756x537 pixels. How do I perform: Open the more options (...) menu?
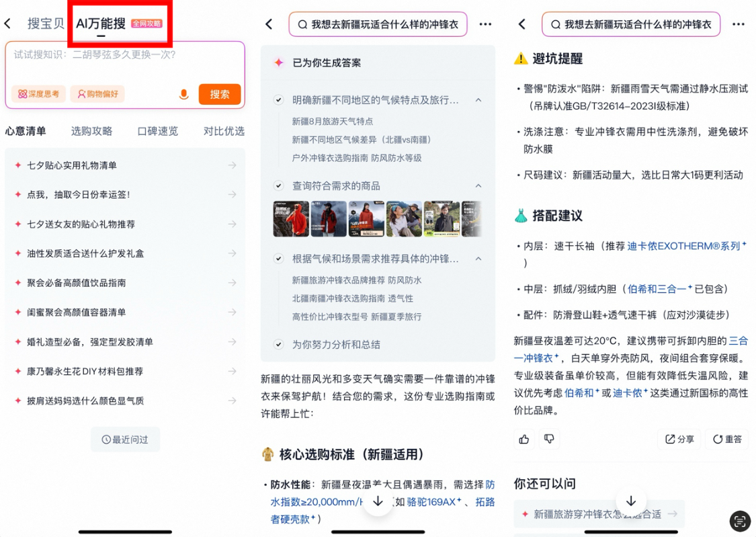[x=486, y=24]
